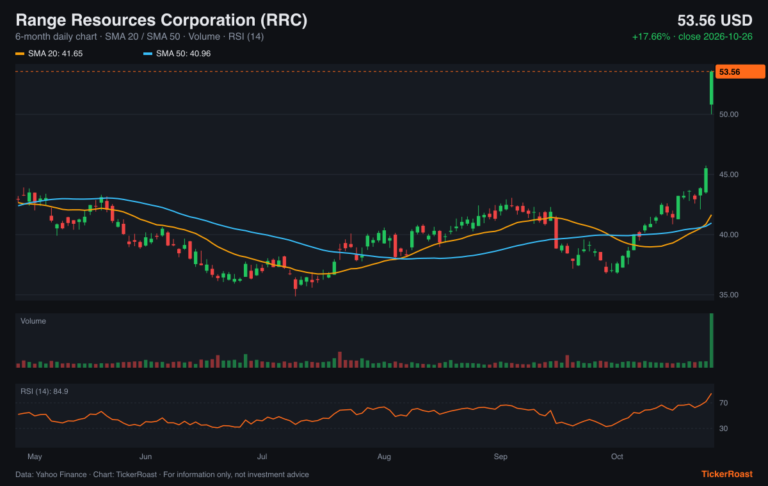Click the Sep month axis label
This screenshot has width=768, height=486.
click(501, 457)
